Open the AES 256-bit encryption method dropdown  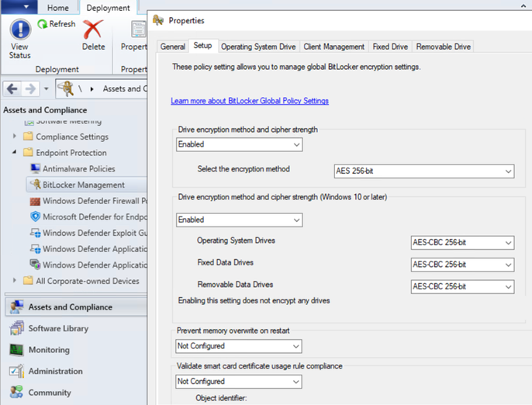coord(424,171)
